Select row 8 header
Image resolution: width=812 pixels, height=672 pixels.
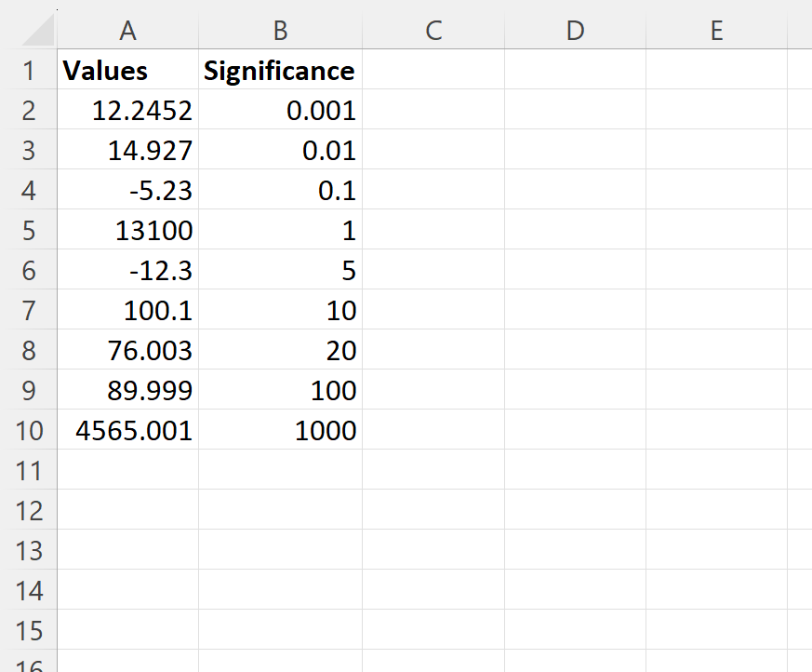[29, 349]
